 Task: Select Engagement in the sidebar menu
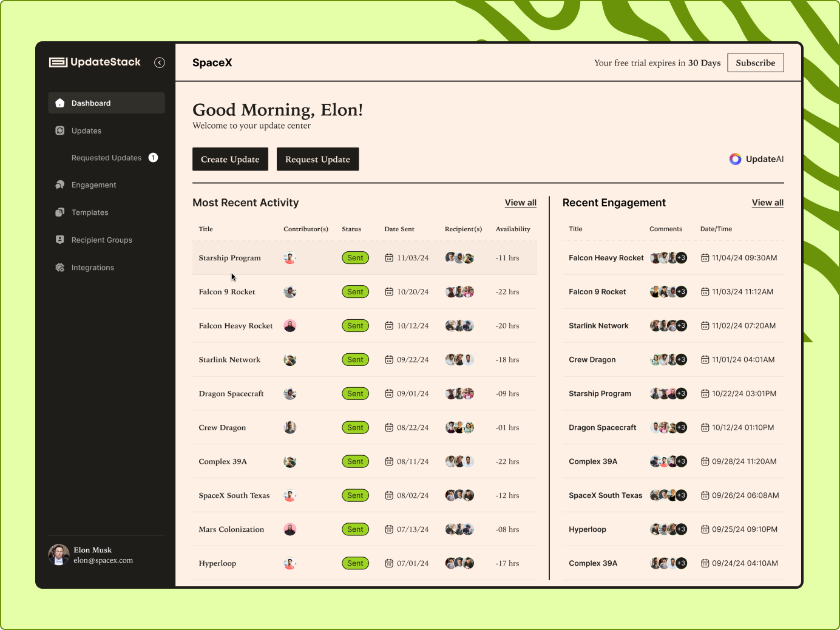(x=93, y=185)
